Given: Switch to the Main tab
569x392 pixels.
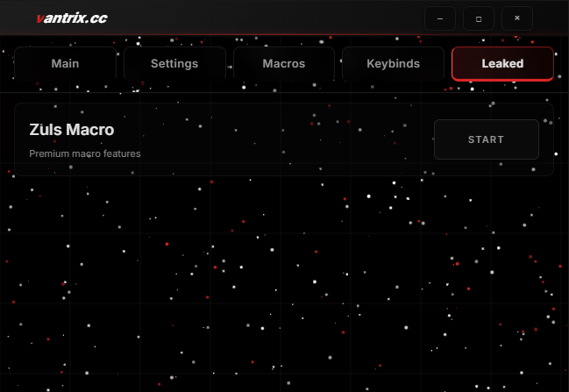Looking at the screenshot, I should (x=65, y=63).
